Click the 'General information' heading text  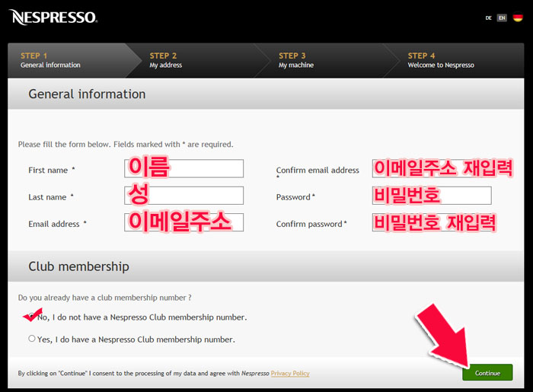87,94
